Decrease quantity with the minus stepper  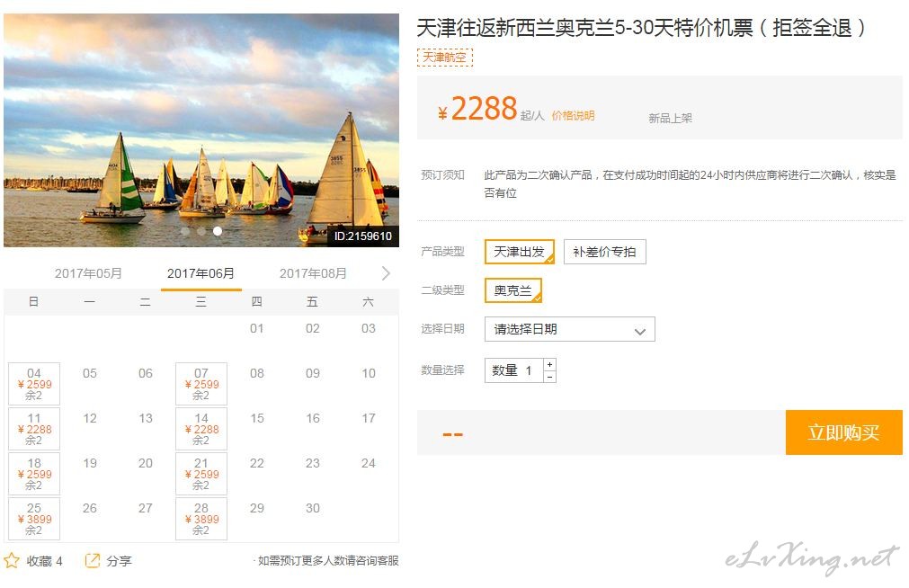pyautogui.click(x=549, y=377)
